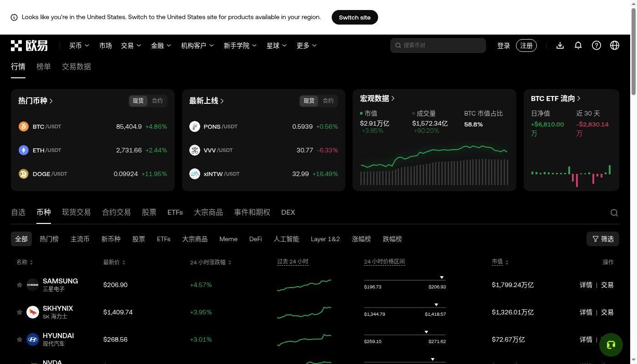The height and width of the screenshot is (364, 637).
Task: Select 合约 in 最新上线 card
Action: [328, 101]
